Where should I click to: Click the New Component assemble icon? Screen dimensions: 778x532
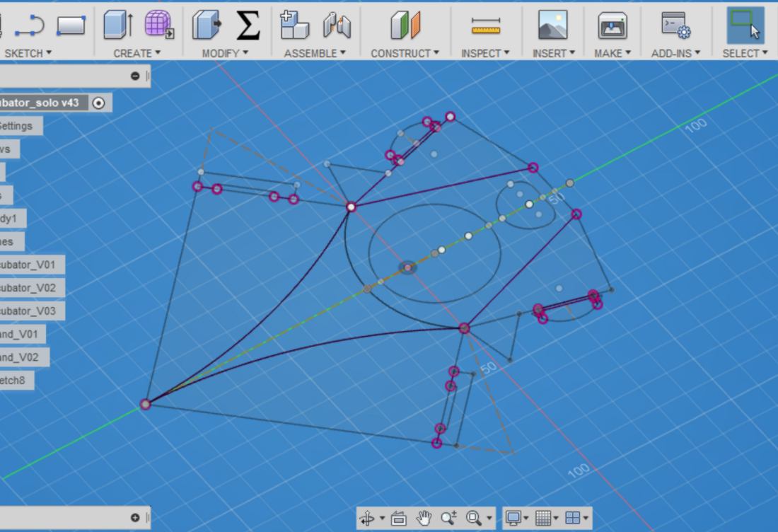click(294, 25)
